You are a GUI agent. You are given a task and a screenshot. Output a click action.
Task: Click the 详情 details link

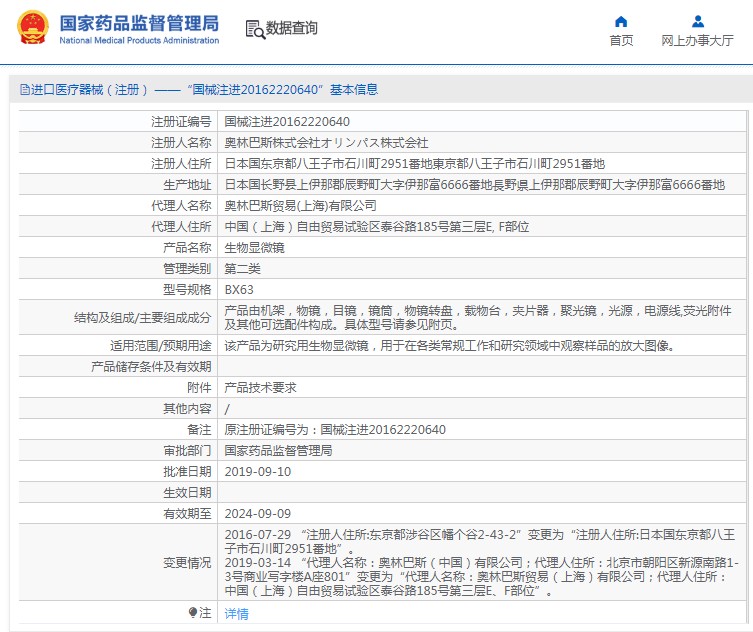coord(236,613)
